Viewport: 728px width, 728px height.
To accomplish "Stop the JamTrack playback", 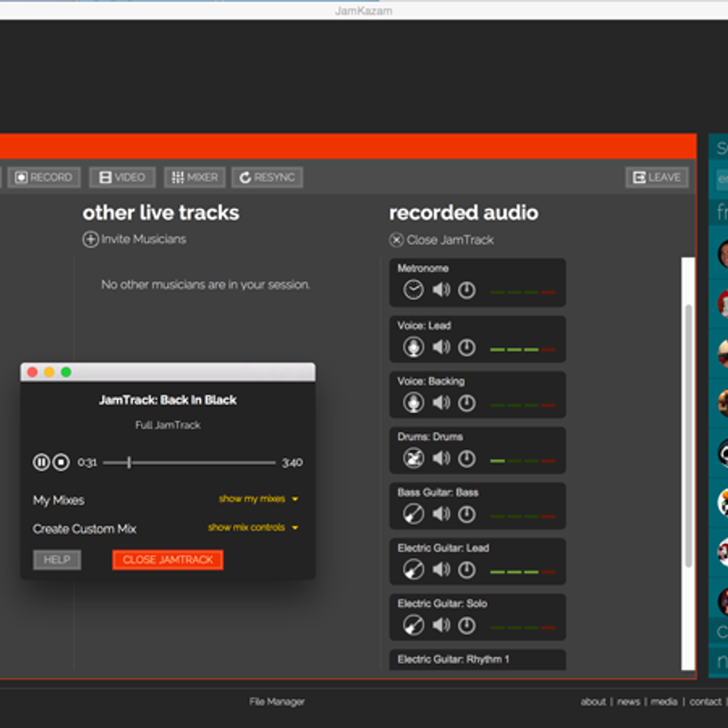I will point(61,462).
